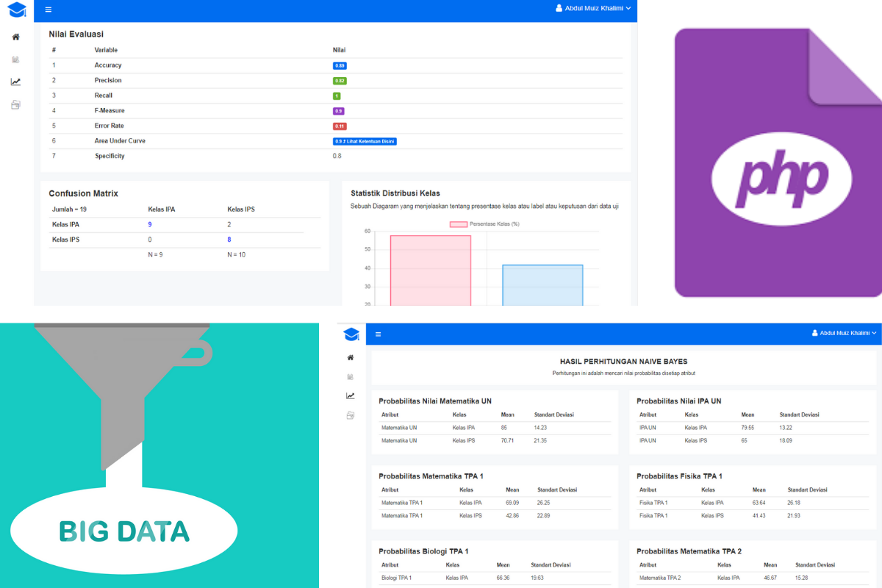Image resolution: width=882 pixels, height=588 pixels.
Task: Click the 'N = 9' total cell
Action: point(156,254)
